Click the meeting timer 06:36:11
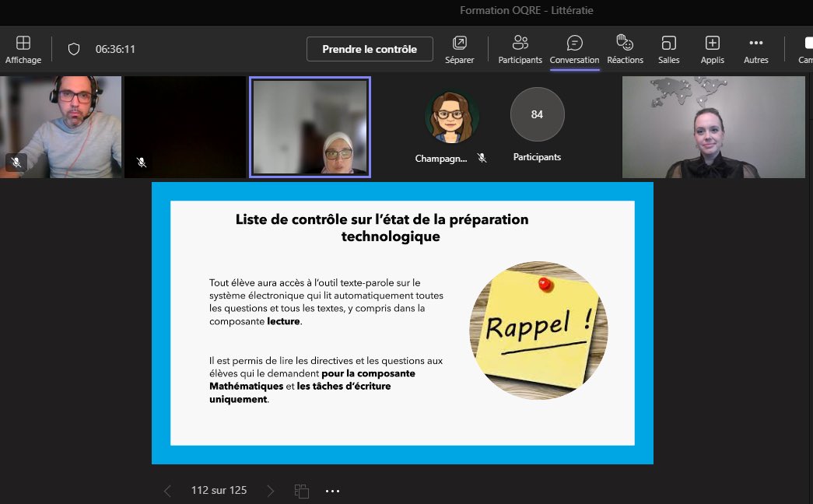The image size is (813, 504). 115,49
